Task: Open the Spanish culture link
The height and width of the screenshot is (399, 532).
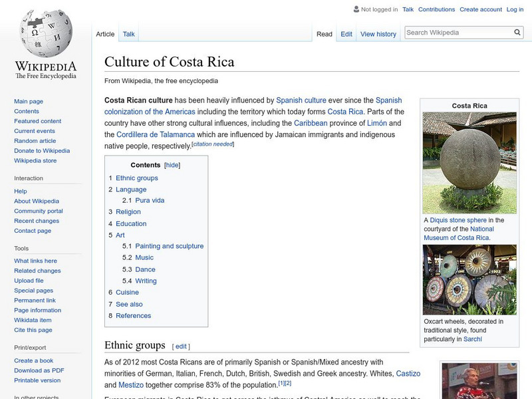Action: point(301,100)
